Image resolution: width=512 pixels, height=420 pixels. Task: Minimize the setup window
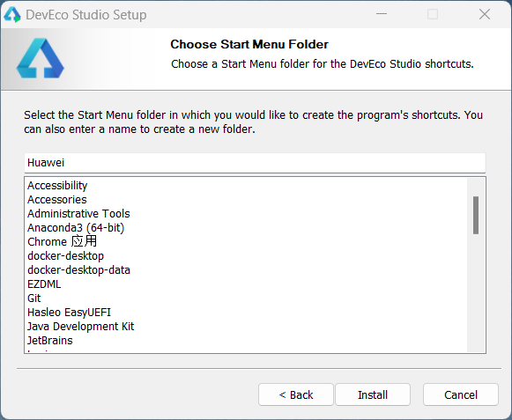381,14
